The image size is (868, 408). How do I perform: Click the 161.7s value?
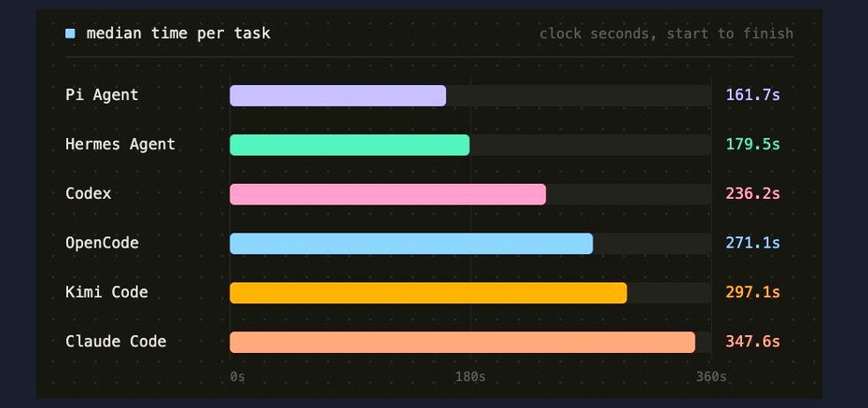(752, 95)
